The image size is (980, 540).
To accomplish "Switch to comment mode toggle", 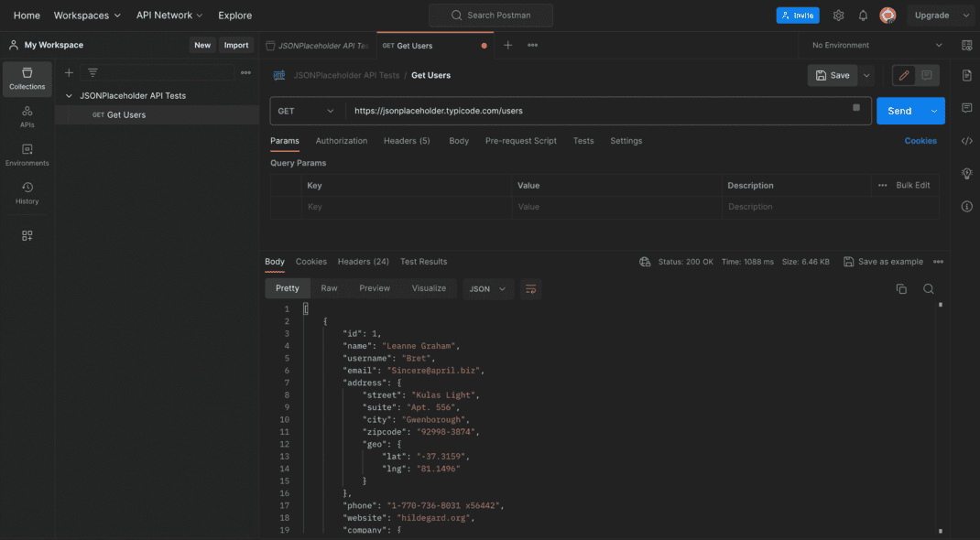I will pyautogui.click(x=927, y=76).
